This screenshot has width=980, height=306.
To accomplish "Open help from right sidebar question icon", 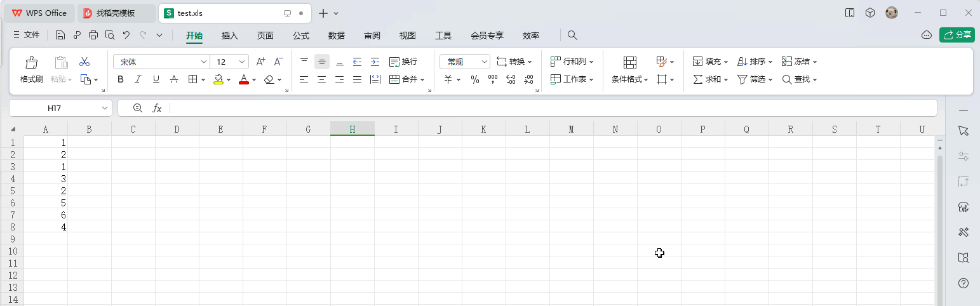I will [x=963, y=283].
